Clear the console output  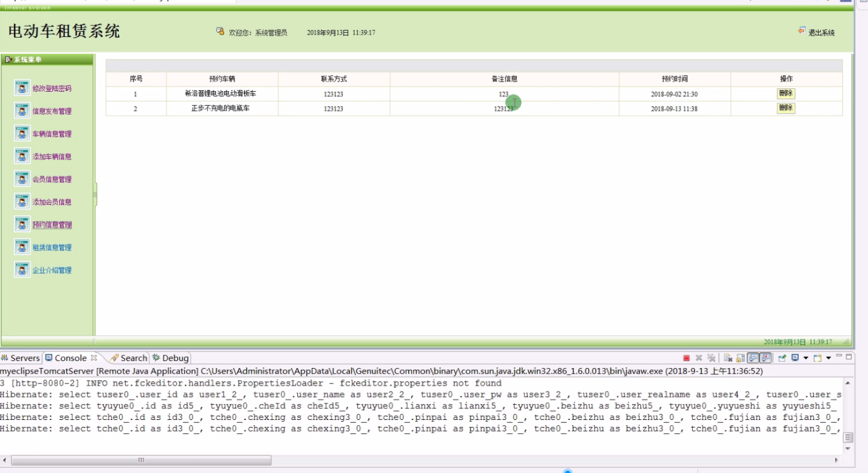tap(728, 358)
